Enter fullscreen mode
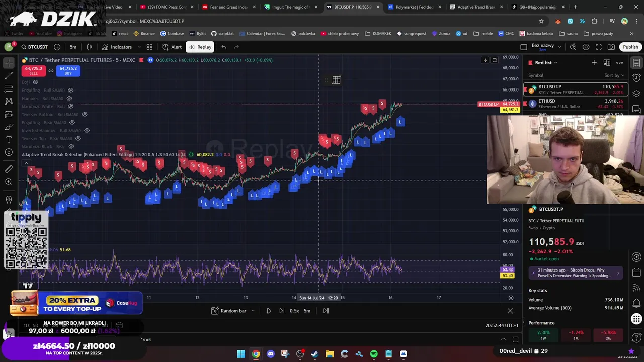This screenshot has width=644, height=362. [599, 47]
